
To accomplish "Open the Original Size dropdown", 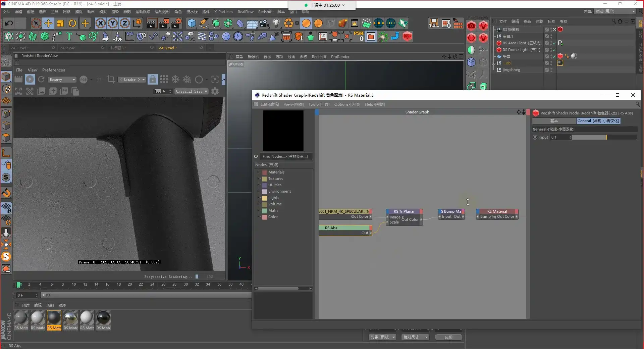I will pos(192,91).
